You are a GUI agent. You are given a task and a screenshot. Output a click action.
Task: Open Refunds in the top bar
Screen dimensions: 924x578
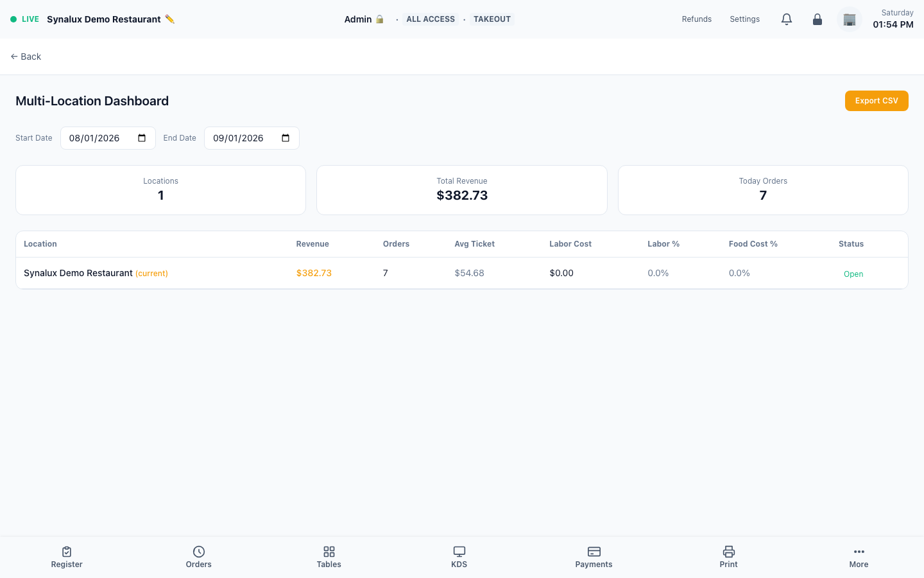[x=697, y=19]
